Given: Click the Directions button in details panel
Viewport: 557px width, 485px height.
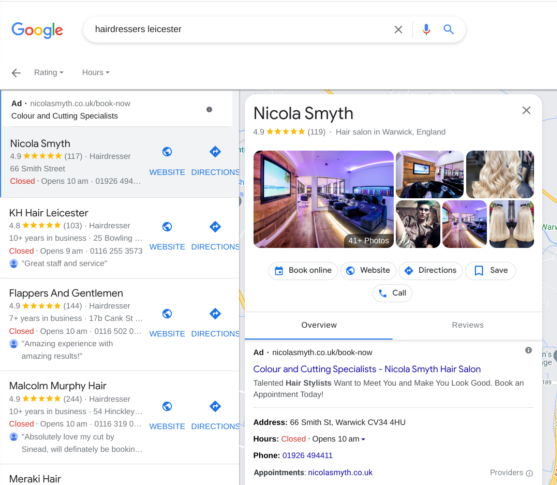Looking at the screenshot, I should [430, 271].
